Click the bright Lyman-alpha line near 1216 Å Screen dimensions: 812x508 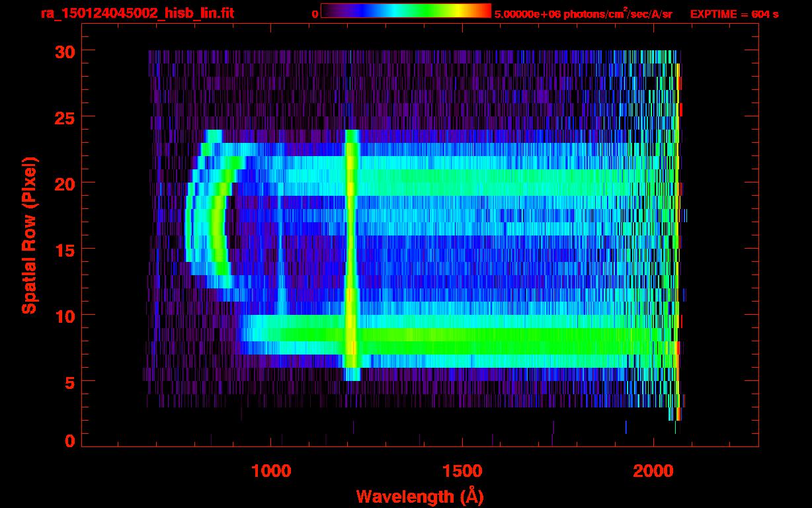(x=352, y=255)
